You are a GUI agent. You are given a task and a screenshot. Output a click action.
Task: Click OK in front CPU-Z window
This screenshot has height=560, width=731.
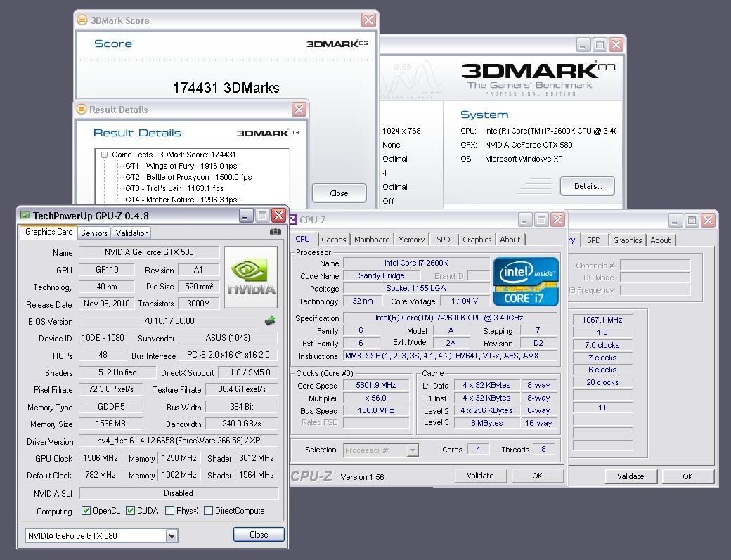point(537,476)
